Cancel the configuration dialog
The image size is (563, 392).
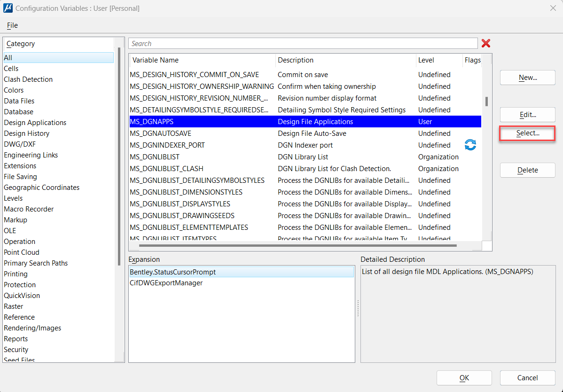(x=527, y=378)
